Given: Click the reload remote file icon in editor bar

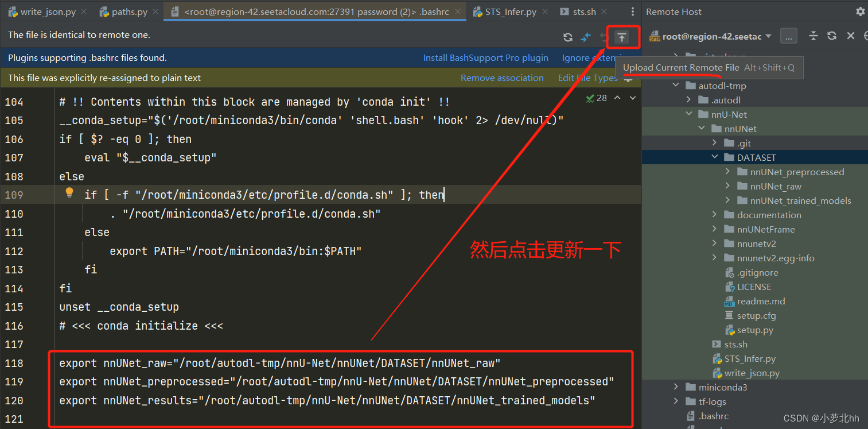Looking at the screenshot, I should tap(567, 37).
